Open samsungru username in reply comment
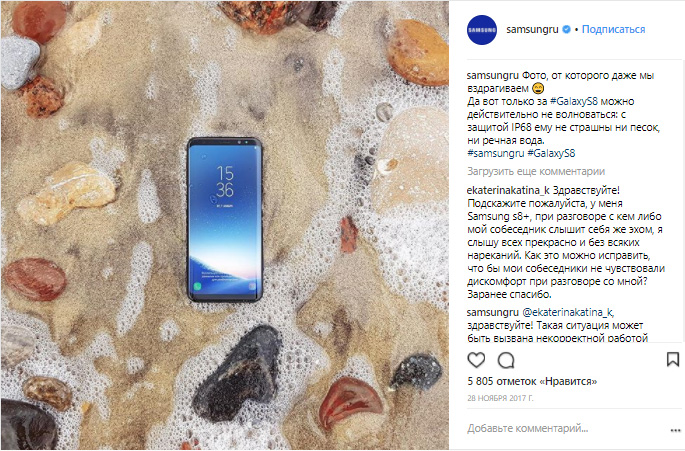 coord(492,312)
